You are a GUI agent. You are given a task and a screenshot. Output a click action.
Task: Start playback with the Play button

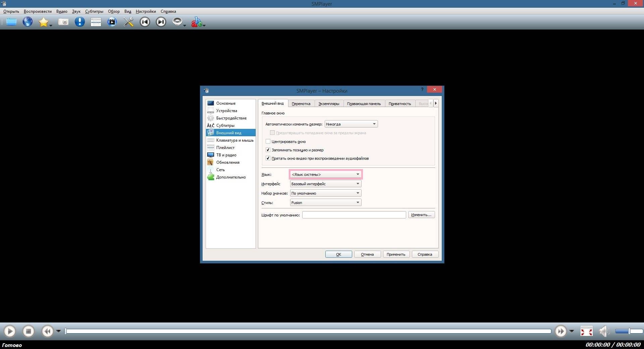pos(10,332)
